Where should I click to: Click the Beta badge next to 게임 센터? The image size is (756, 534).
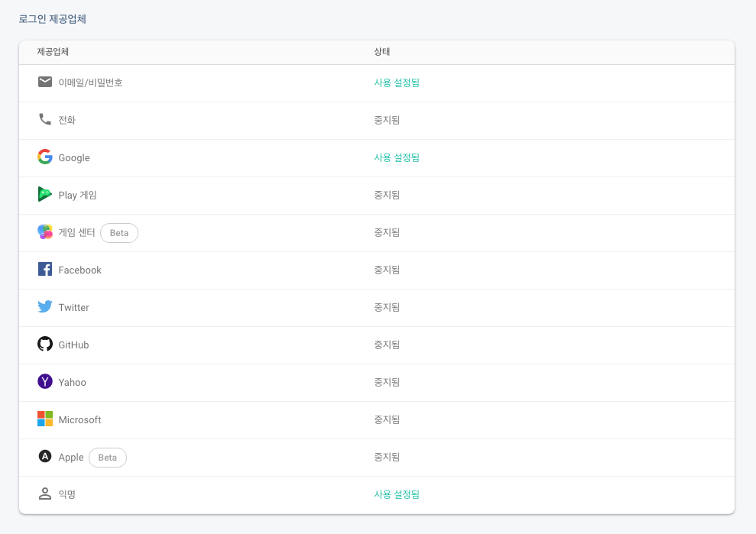119,233
